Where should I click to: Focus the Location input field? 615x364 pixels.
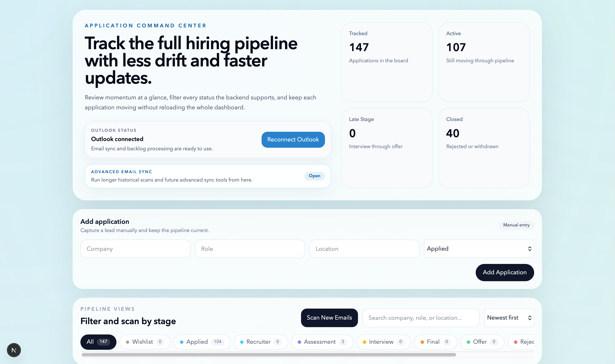tap(364, 249)
